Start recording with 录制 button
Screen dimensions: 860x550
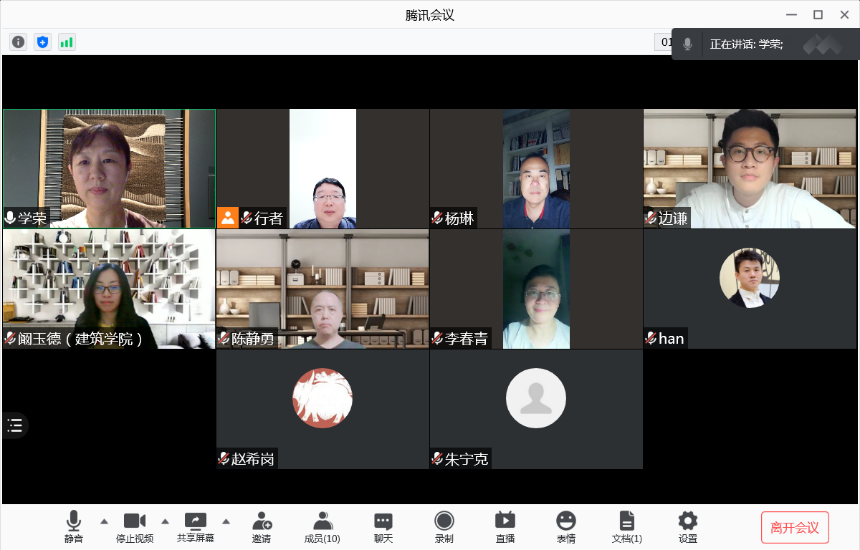444,527
